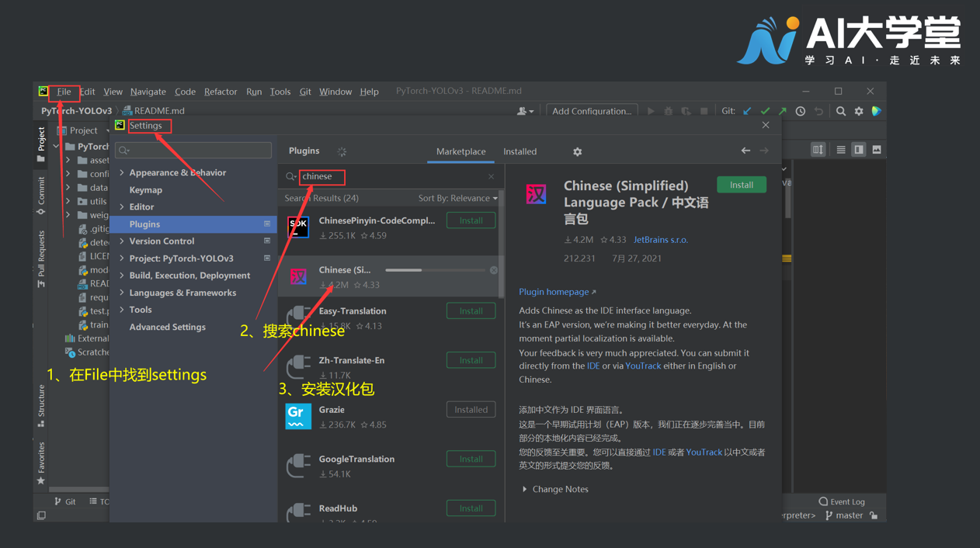Open Sort By: Relevance dropdown
This screenshot has height=548, width=980.
click(457, 198)
